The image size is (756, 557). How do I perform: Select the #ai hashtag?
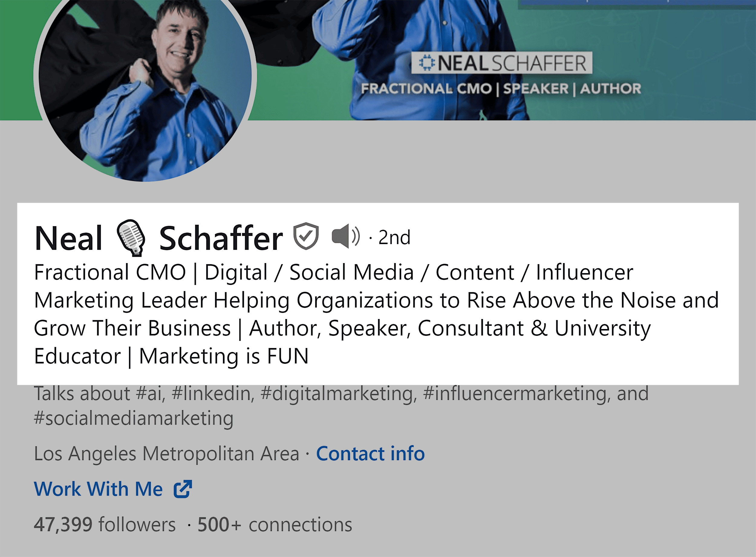point(151,392)
